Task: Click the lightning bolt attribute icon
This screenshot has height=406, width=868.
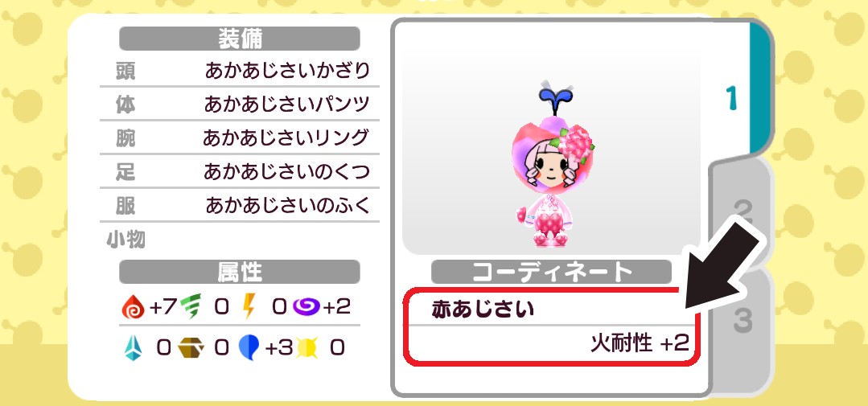Action: coord(249,307)
